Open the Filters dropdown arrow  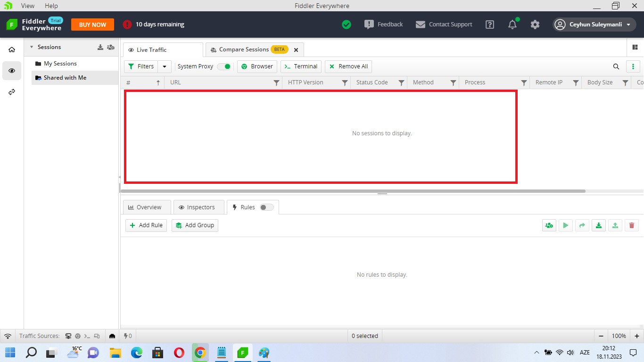[165, 66]
